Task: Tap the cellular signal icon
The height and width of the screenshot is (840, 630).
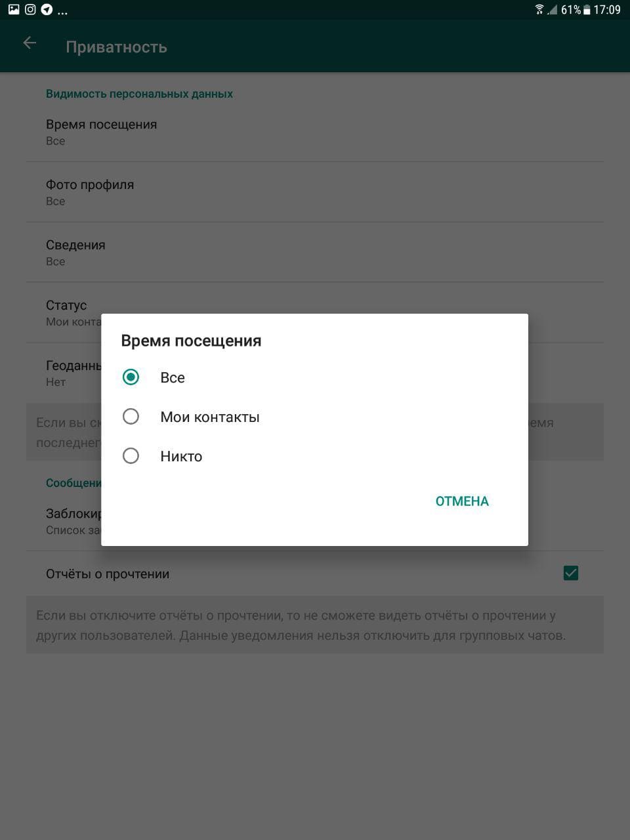Action: point(553,10)
